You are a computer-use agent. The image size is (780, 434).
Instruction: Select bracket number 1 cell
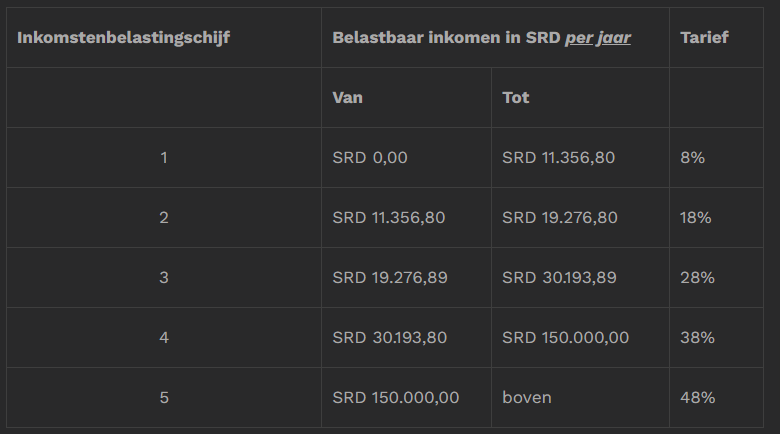(x=164, y=158)
